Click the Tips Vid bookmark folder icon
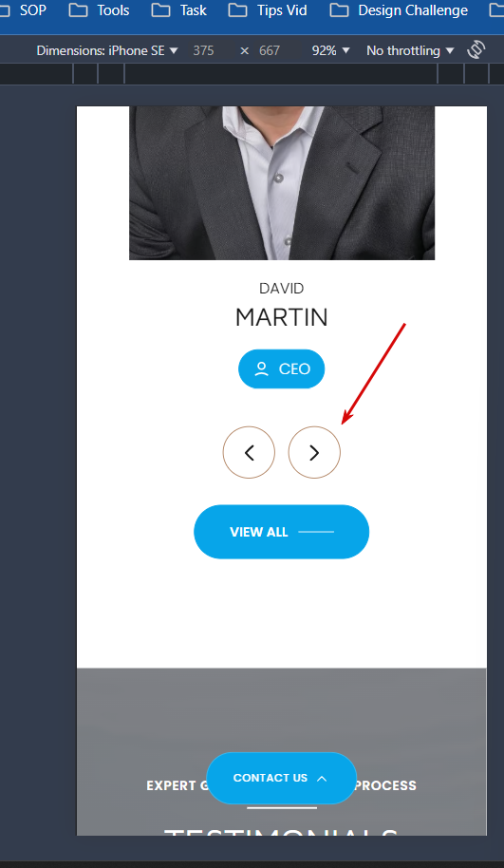This screenshot has height=868, width=504. pyautogui.click(x=237, y=9)
